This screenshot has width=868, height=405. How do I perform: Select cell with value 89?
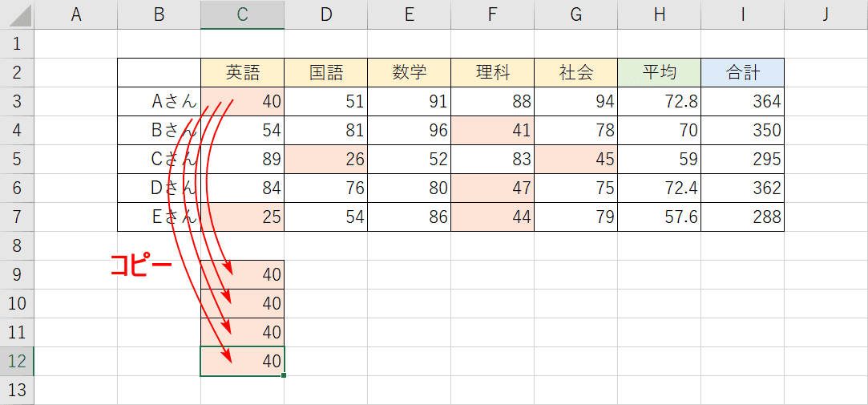(x=243, y=159)
